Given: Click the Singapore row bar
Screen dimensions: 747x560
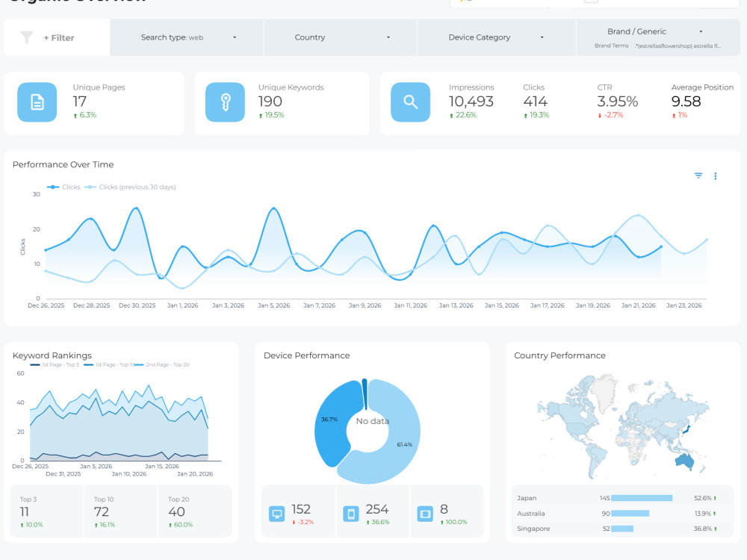Looking at the screenshot, I should click(622, 529).
